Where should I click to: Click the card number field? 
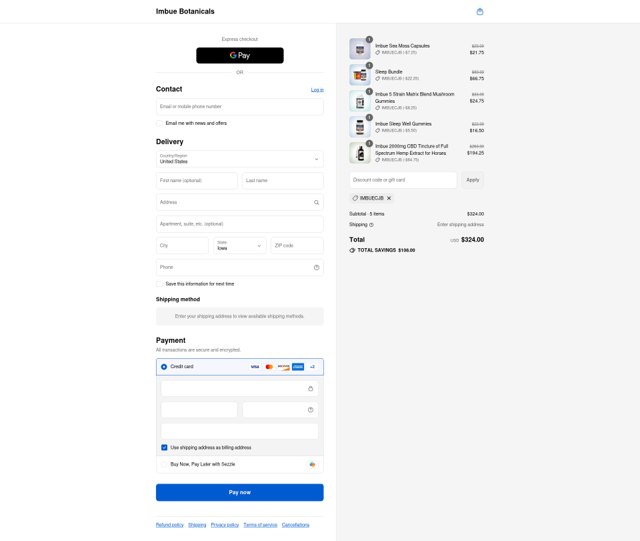coord(240,389)
